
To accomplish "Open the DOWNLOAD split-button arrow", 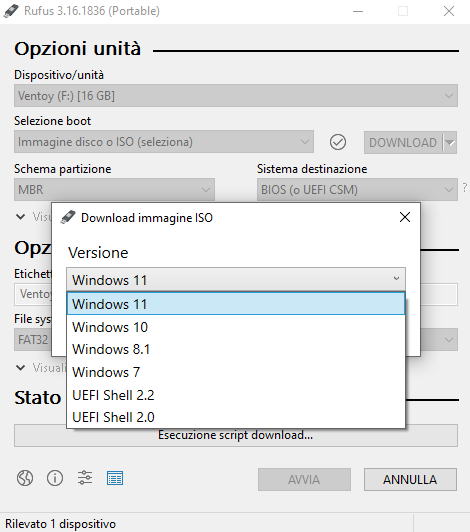I will tap(450, 142).
